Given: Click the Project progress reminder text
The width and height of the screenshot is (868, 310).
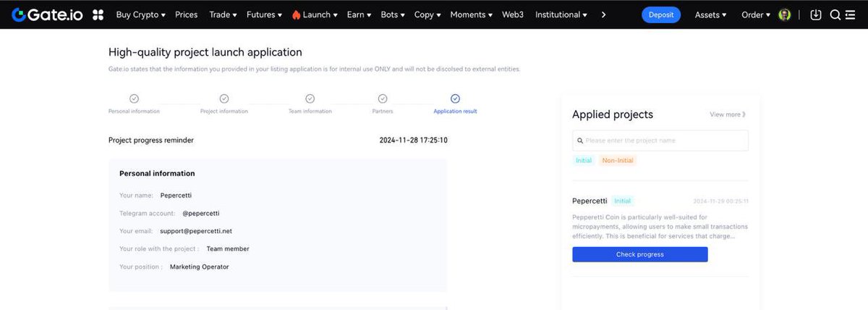Looking at the screenshot, I should tap(151, 141).
